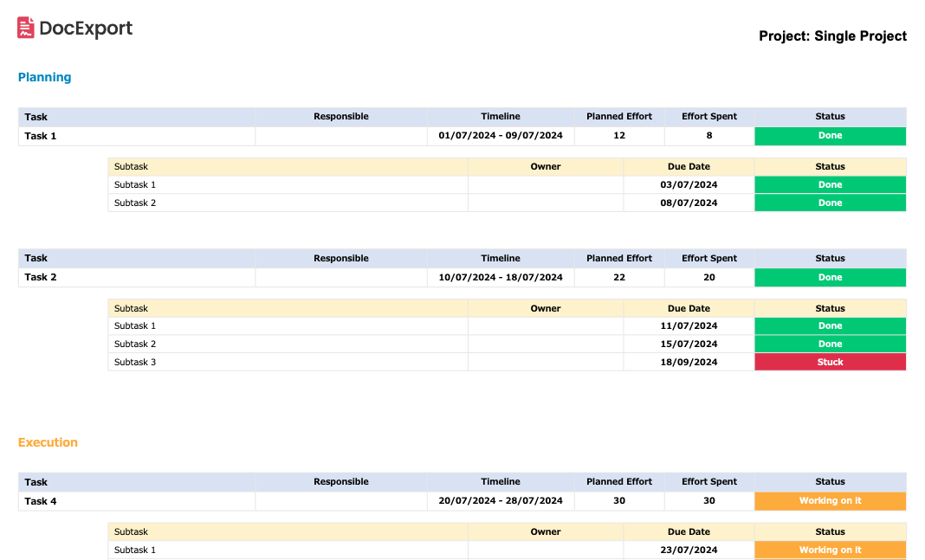
Task: Click the Planning section heading
Action: click(45, 77)
